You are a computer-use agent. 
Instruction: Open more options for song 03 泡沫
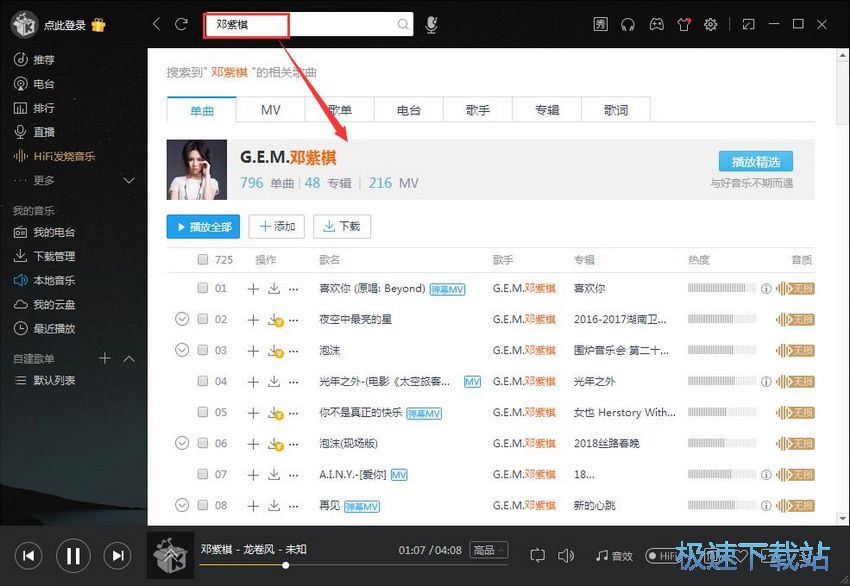294,351
